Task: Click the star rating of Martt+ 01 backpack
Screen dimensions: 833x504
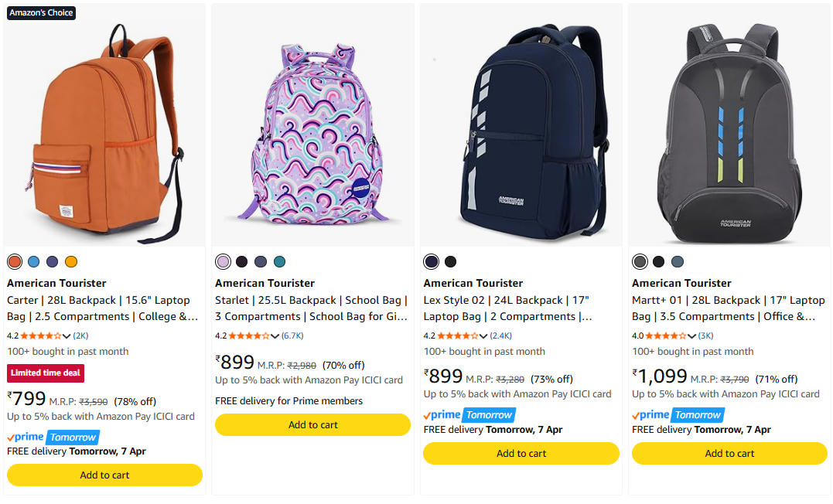Action: pos(666,335)
